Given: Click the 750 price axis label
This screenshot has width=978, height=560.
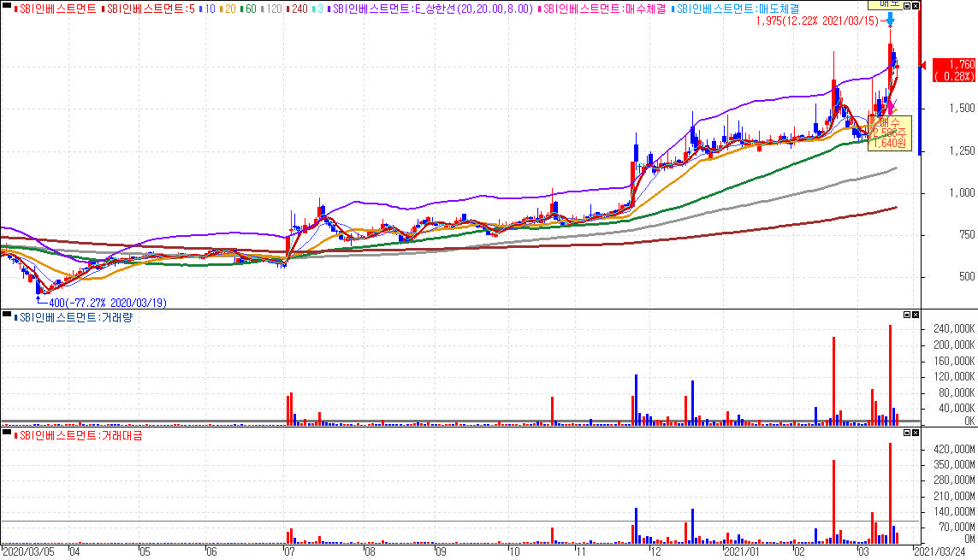Looking at the screenshot, I should [x=966, y=235].
